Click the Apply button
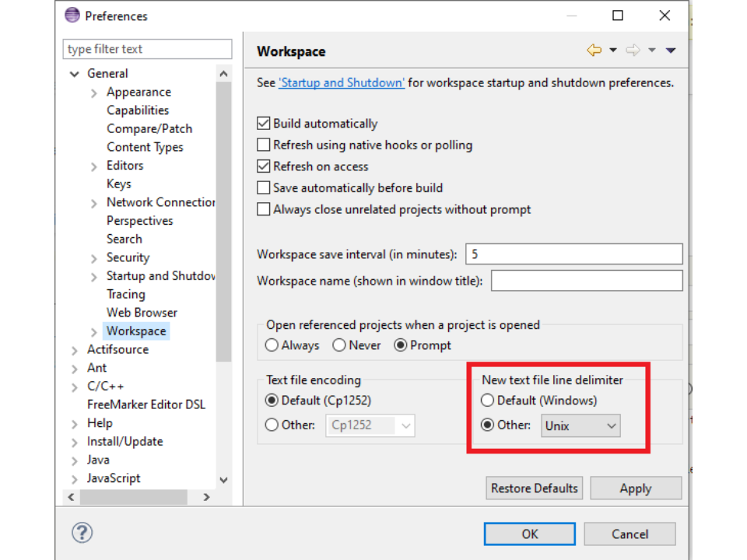The height and width of the screenshot is (560, 747). [635, 488]
